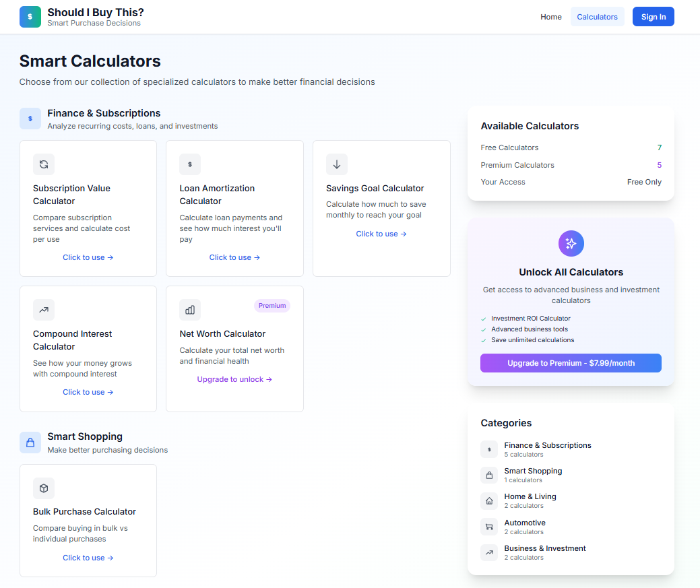
Task: Click the Smart Purchase Decisions tagline
Action: [94, 23]
